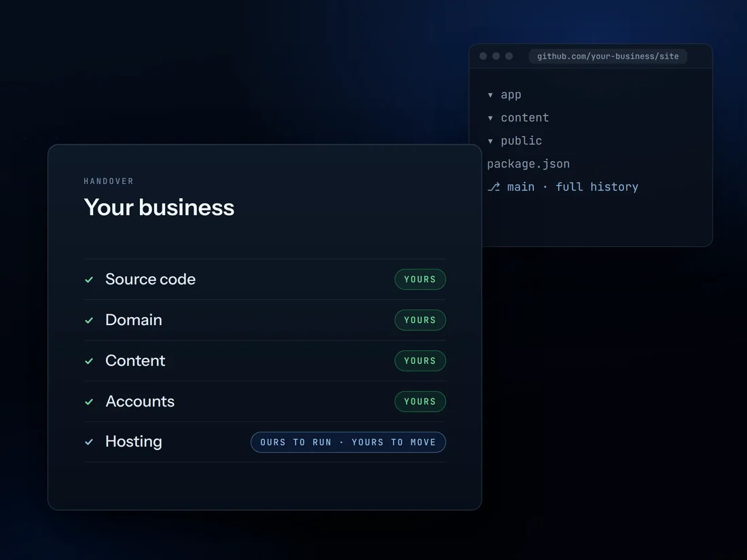This screenshot has height=560, width=747.
Task: Collapse the content folder arrow
Action: pos(490,118)
